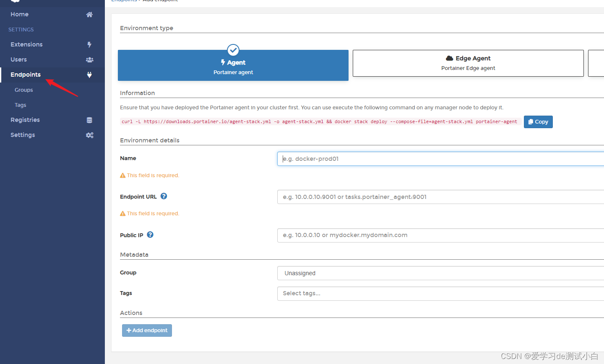This screenshot has height=364, width=604.
Task: Click the Agent lightning bolt icon
Action: [223, 62]
